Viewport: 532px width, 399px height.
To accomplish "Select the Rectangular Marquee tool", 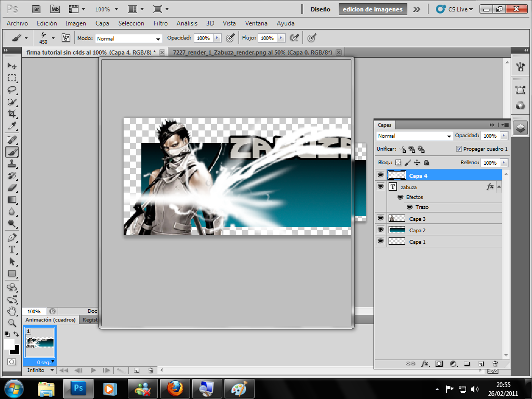I will [12, 78].
